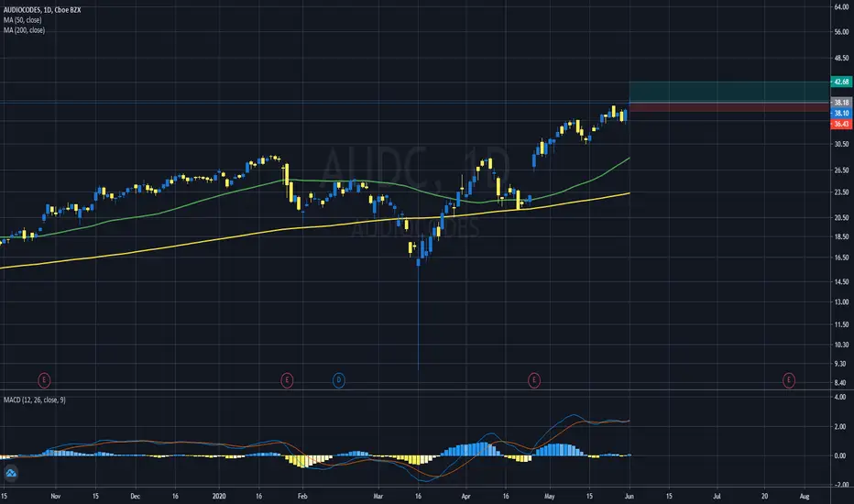Click the gray 38.18 price label
The image size is (854, 504).
pyautogui.click(x=841, y=103)
